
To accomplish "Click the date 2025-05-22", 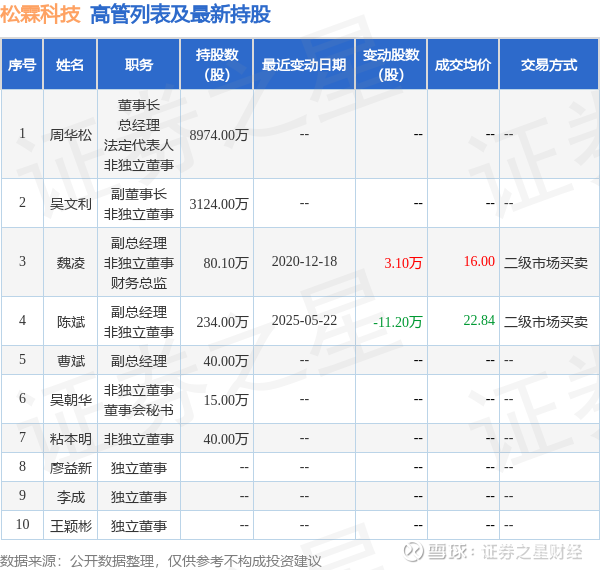I will point(304,321).
